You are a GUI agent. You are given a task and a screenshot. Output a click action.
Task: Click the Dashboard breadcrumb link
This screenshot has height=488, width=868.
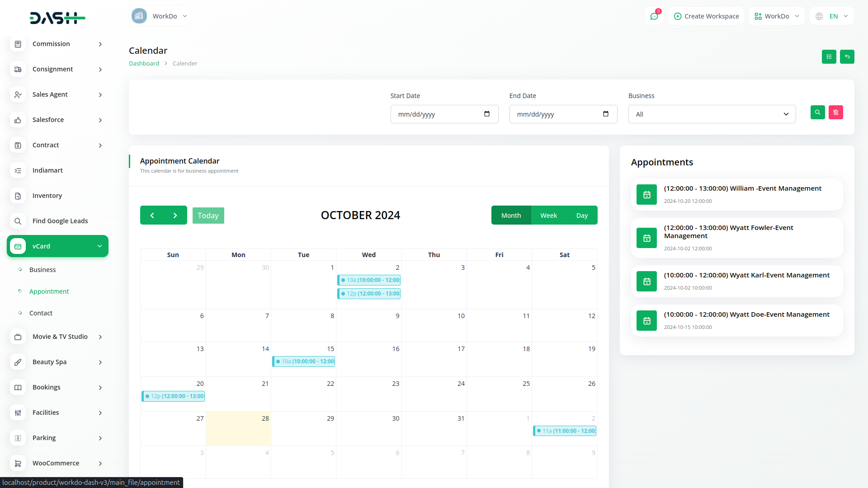[144, 64]
